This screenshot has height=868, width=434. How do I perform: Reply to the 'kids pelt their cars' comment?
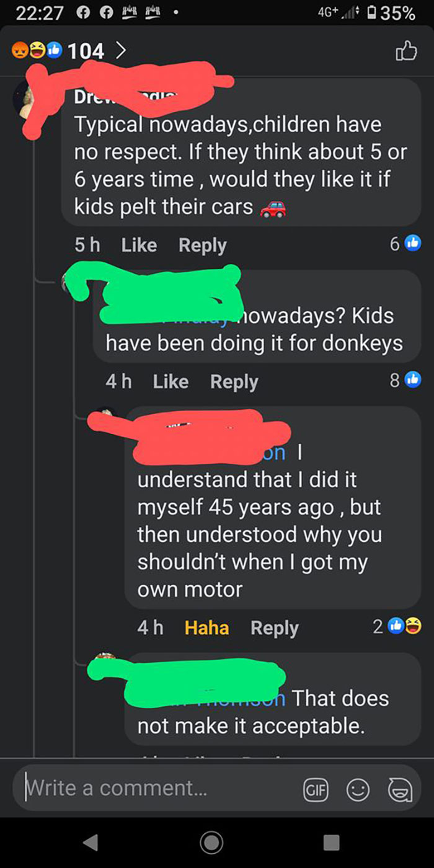click(x=203, y=246)
